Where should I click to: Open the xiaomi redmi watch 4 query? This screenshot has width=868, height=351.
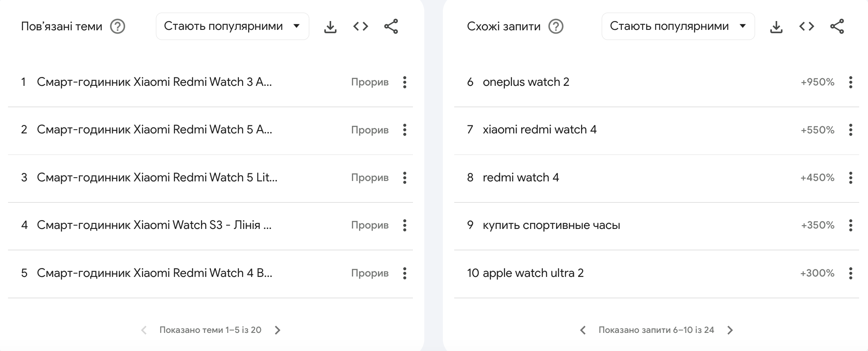pyautogui.click(x=540, y=129)
